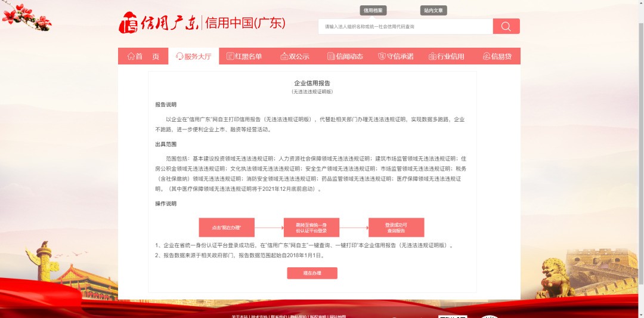644x318 pixels.
Task: Click the 点击"现在办理" flow step box
Action: [x=227, y=227]
